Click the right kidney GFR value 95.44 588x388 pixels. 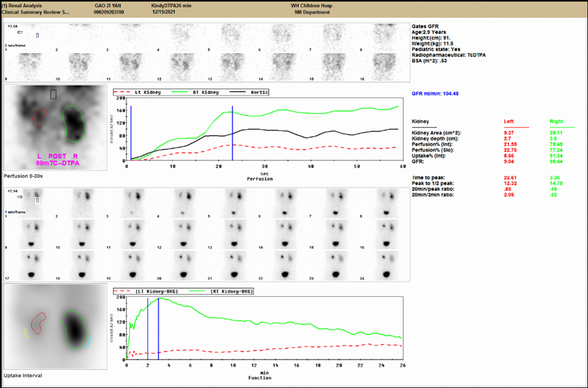(x=556, y=162)
